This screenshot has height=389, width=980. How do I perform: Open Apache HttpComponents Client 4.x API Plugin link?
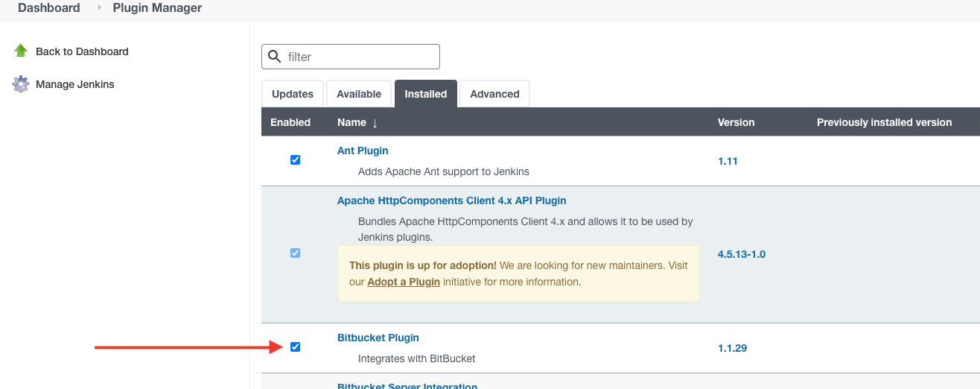(452, 200)
